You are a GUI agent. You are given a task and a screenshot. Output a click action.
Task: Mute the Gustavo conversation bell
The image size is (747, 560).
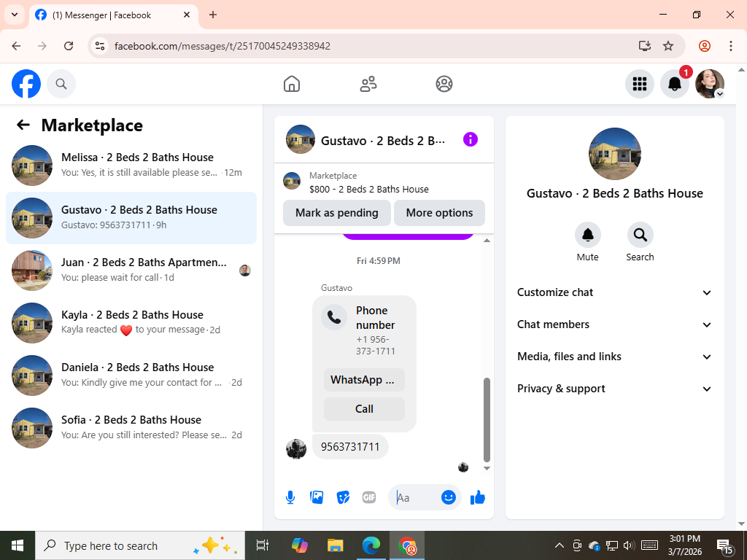point(588,235)
